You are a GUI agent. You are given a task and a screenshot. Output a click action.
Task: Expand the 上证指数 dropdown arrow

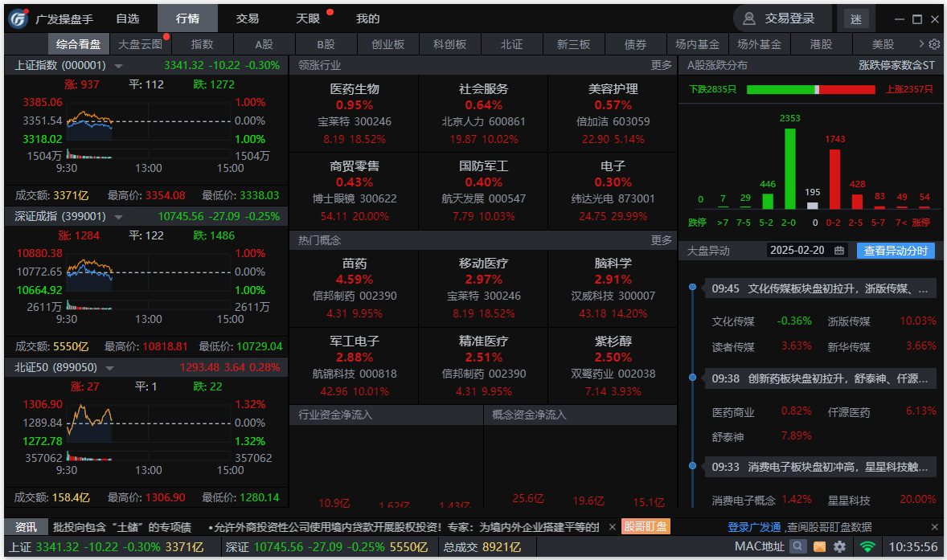click(118, 65)
